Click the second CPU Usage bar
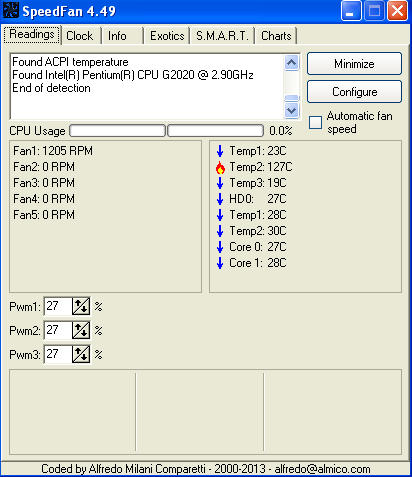Screen dimensions: 412x477 click(215, 131)
